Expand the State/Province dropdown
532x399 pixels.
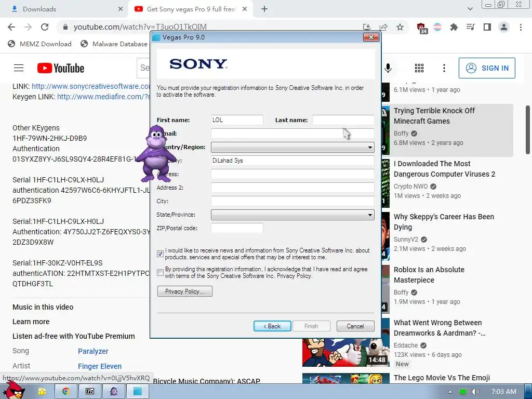tap(292, 215)
